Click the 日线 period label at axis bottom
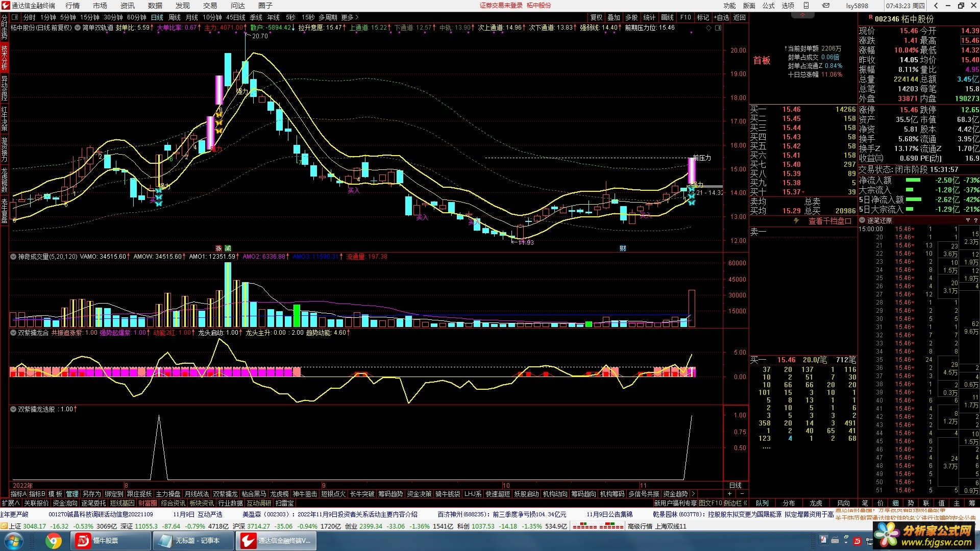This screenshot has height=551, width=980. pyautogui.click(x=736, y=485)
